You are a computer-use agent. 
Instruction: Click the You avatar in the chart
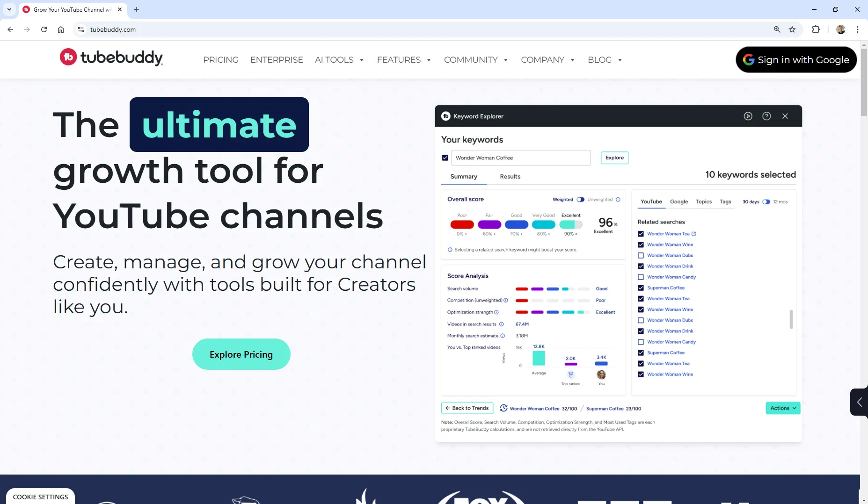(601, 374)
